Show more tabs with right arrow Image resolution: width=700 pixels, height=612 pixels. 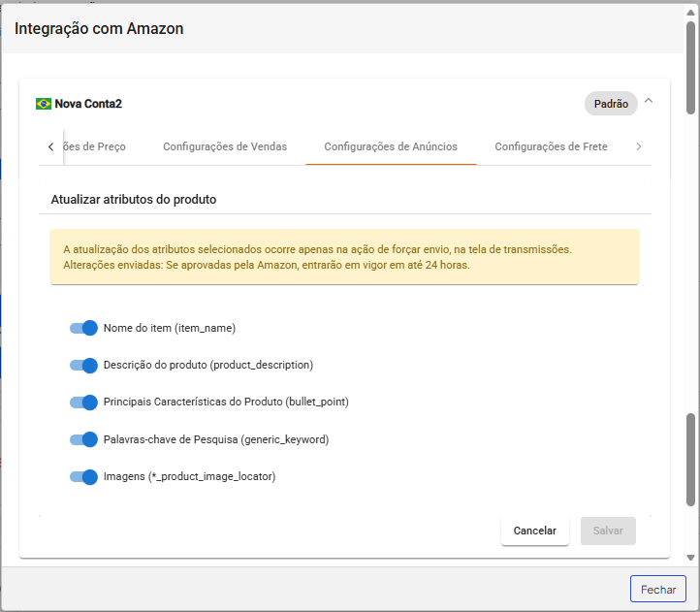[x=638, y=146]
